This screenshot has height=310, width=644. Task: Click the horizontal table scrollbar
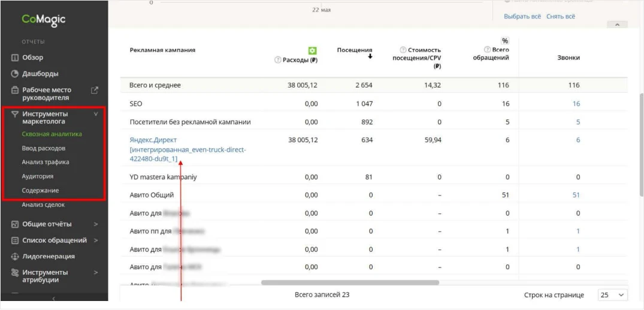coord(350,282)
